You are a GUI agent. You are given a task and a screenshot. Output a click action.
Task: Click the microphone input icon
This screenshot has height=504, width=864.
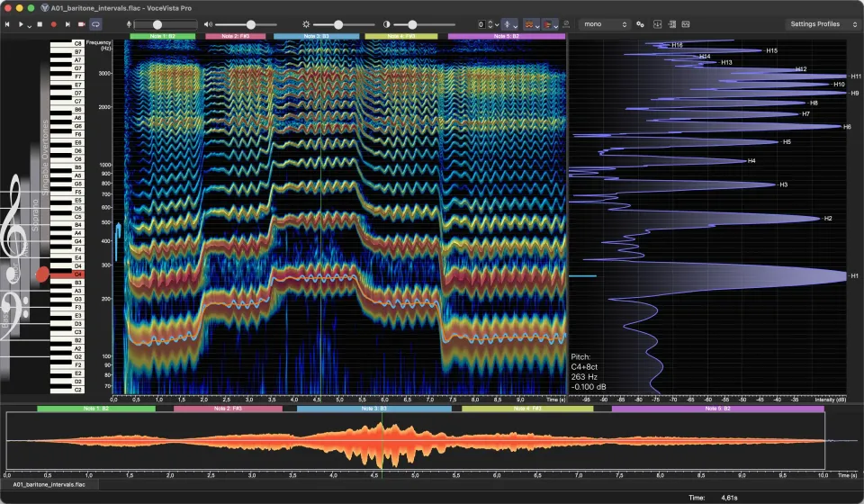(x=129, y=24)
